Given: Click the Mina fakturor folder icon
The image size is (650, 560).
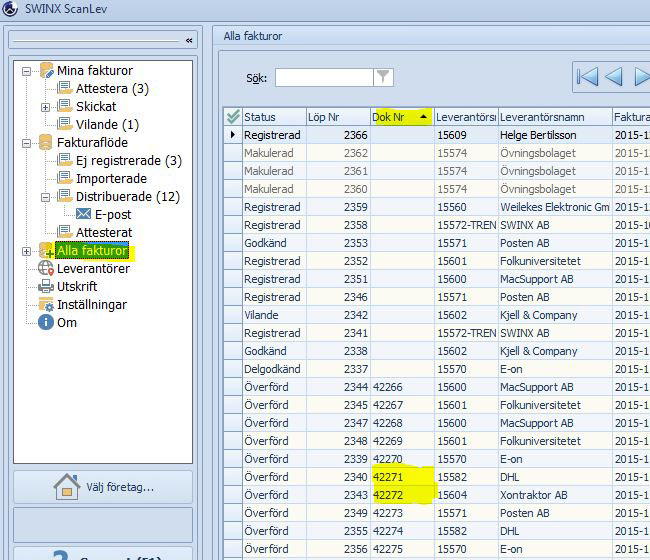Looking at the screenshot, I should tap(46, 70).
